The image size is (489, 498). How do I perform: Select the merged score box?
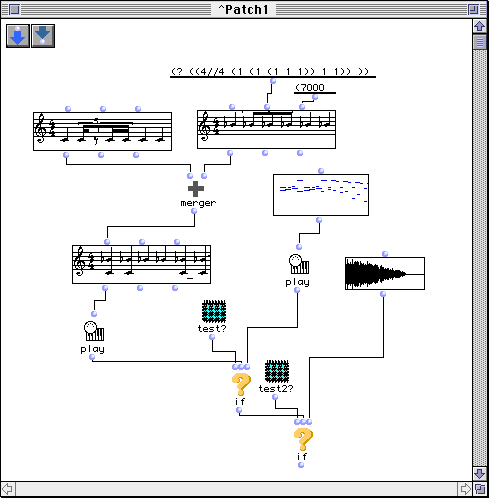pos(141,264)
